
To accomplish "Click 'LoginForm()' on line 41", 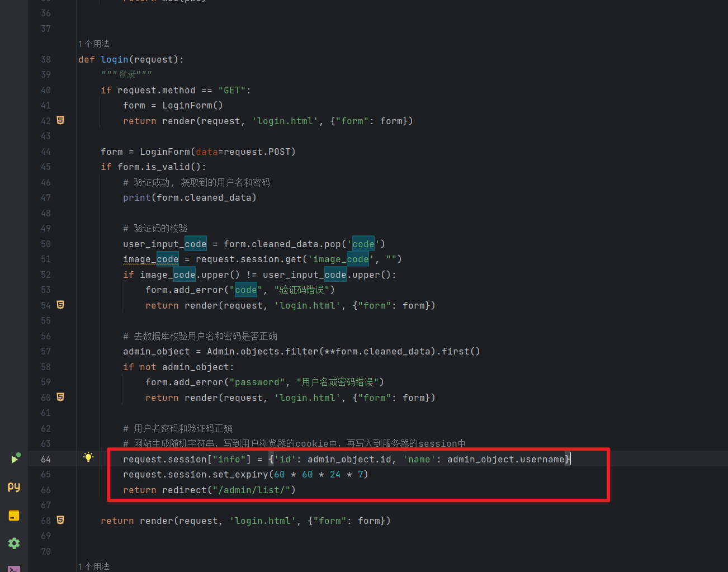I will 193,105.
